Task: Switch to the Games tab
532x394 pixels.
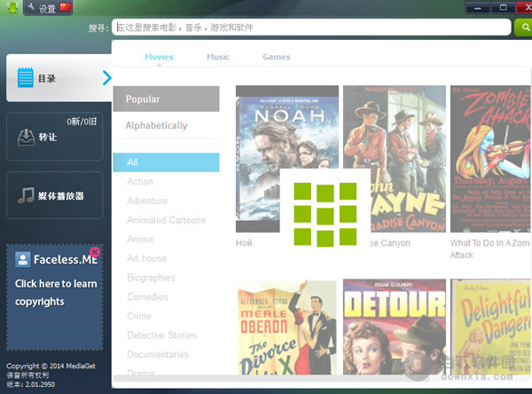Action: pyautogui.click(x=277, y=57)
